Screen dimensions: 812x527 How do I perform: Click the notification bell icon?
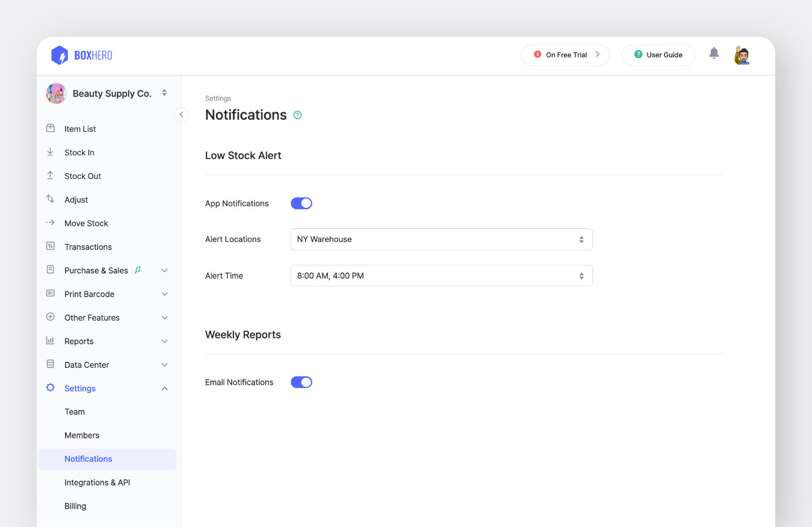point(714,53)
